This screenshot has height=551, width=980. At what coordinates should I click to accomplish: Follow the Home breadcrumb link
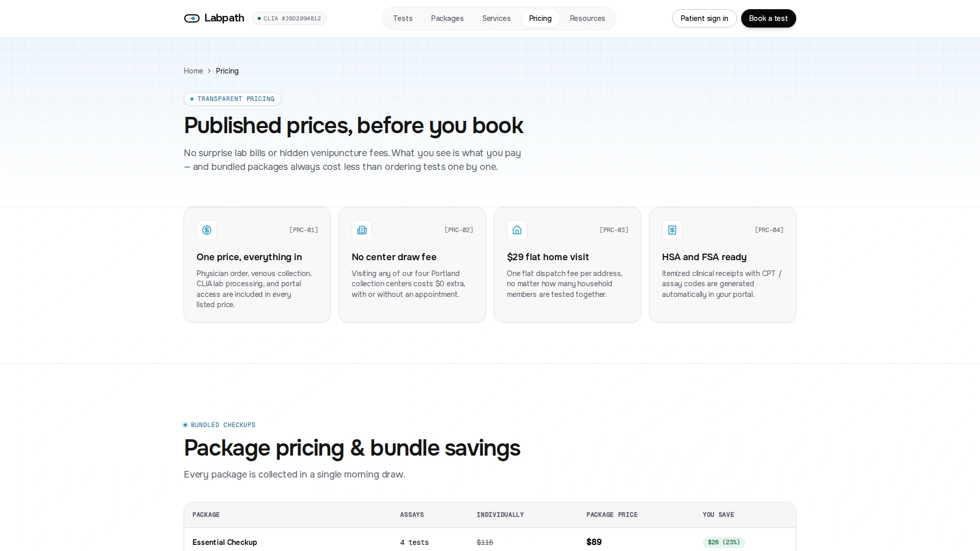tap(193, 71)
